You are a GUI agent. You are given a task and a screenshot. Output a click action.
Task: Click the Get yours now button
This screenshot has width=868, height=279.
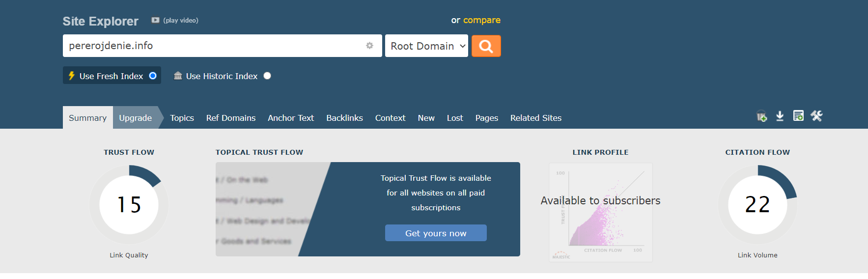point(436,233)
